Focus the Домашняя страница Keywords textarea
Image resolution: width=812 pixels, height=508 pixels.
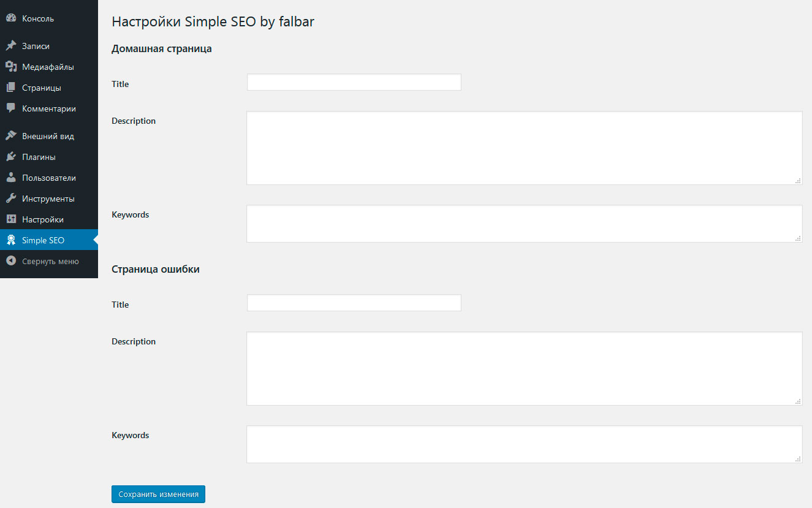pyautogui.click(x=524, y=224)
